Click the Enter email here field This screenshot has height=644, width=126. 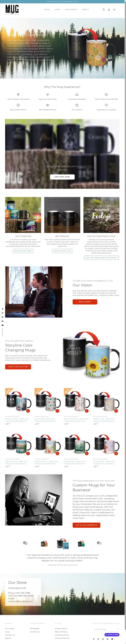tap(104, 629)
